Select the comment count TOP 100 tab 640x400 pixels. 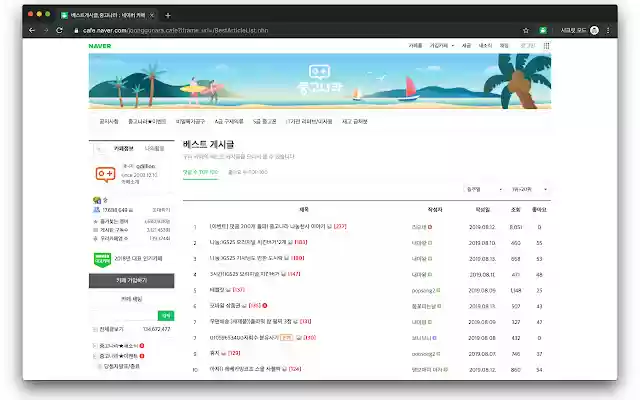point(200,172)
